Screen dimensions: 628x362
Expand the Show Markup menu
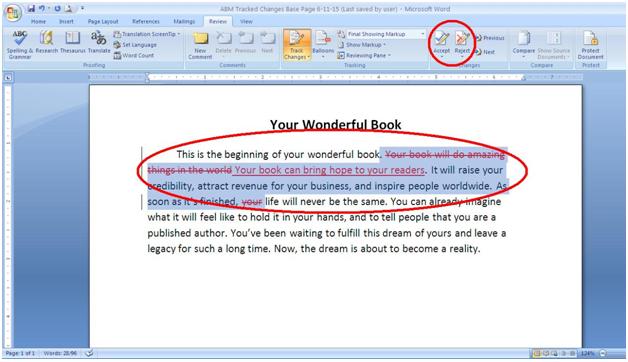point(362,45)
